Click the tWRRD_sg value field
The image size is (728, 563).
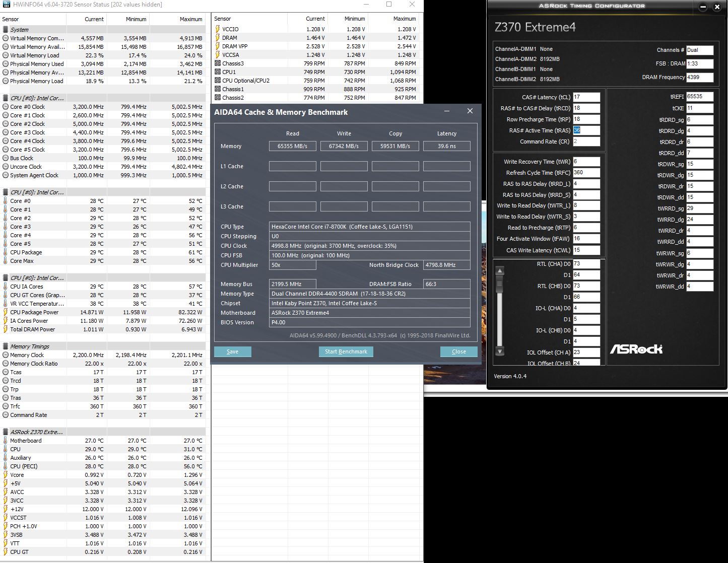pos(700,208)
